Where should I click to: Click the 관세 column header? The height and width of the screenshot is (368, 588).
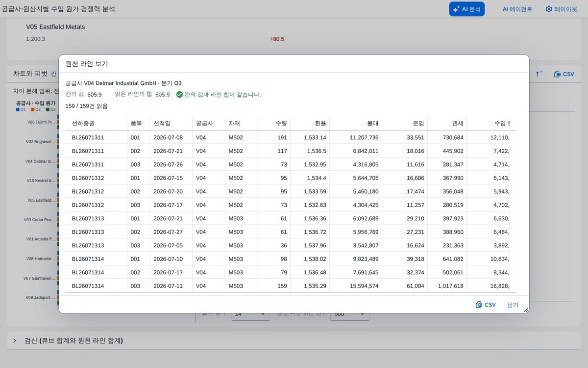447,124
